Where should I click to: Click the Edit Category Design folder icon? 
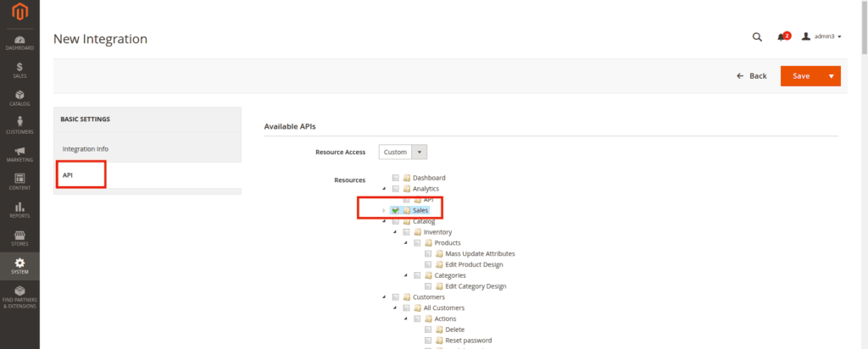pos(439,286)
